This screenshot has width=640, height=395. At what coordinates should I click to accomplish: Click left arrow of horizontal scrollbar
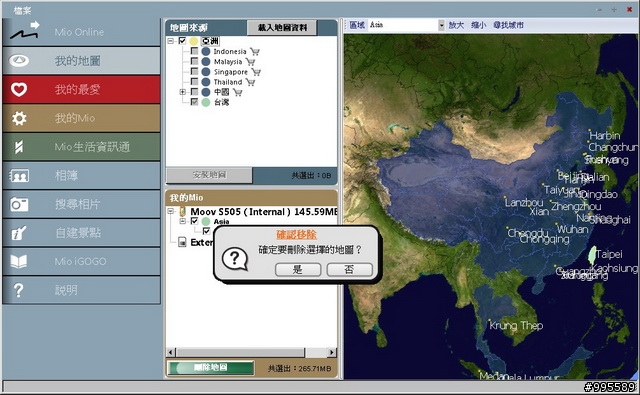171,352
